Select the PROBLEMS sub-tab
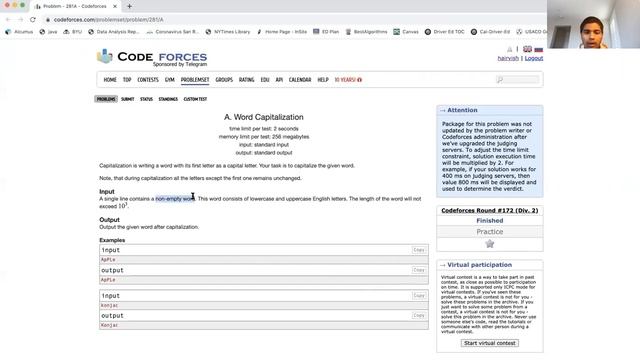640x360 pixels. click(106, 99)
